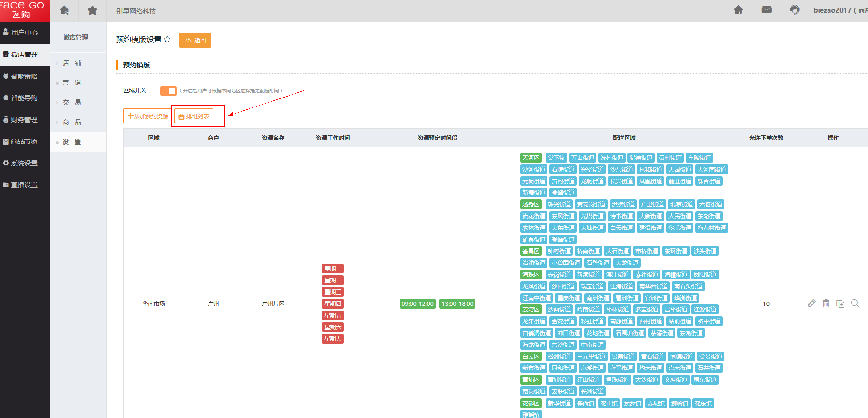Click the orange 返回 button
The height and width of the screenshot is (418, 868).
[x=195, y=40]
